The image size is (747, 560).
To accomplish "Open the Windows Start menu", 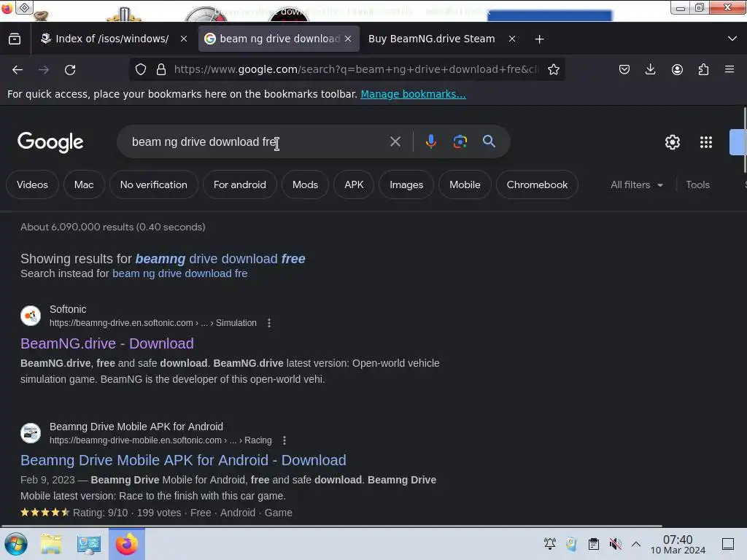I will [16, 544].
